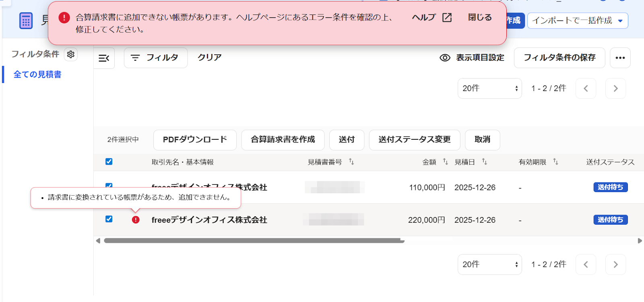The width and height of the screenshot is (644, 302).
Task: Uncheck the 220,000円 row checkbox
Action: (109, 219)
